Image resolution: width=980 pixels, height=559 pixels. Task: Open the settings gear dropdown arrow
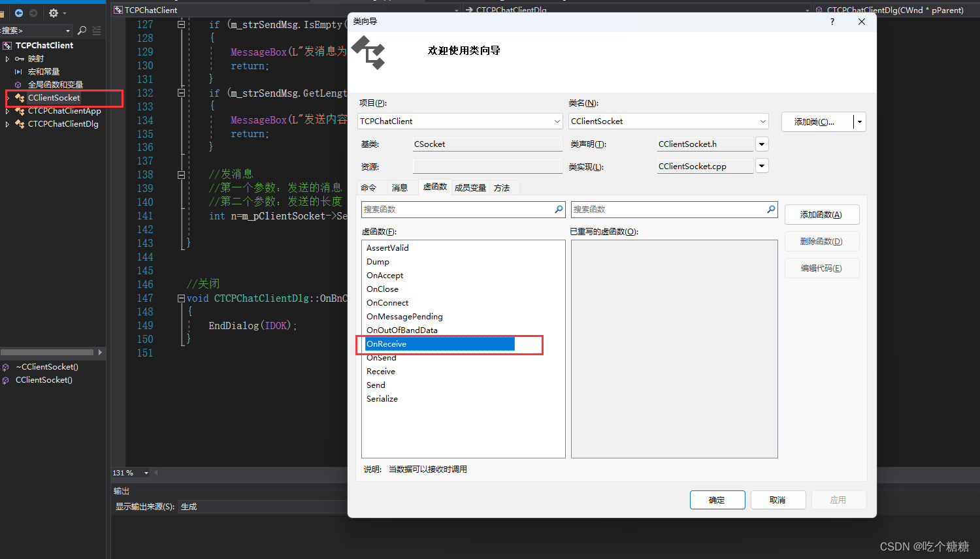[x=65, y=13]
